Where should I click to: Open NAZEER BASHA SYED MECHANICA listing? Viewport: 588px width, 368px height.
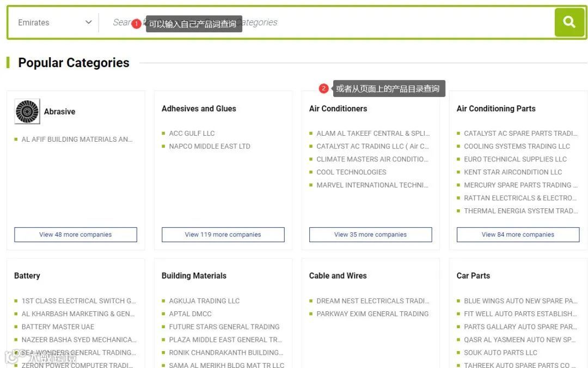(79, 340)
